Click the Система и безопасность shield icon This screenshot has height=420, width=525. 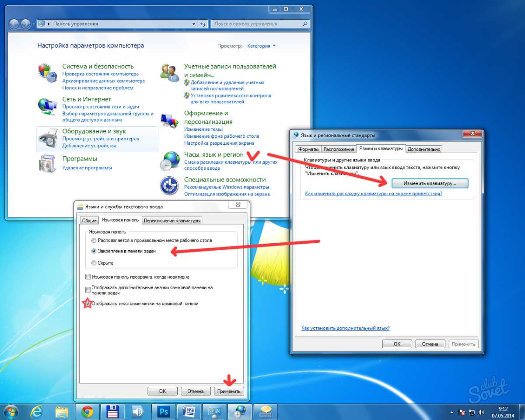(47, 73)
